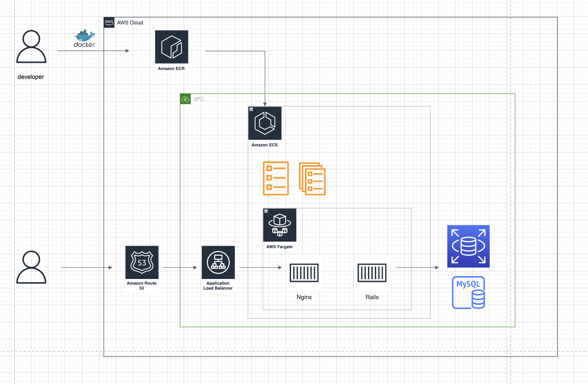This screenshot has width=588, height=384.
Task: Select arrow from Route 53 to Load Balancer
Action: 180,268
